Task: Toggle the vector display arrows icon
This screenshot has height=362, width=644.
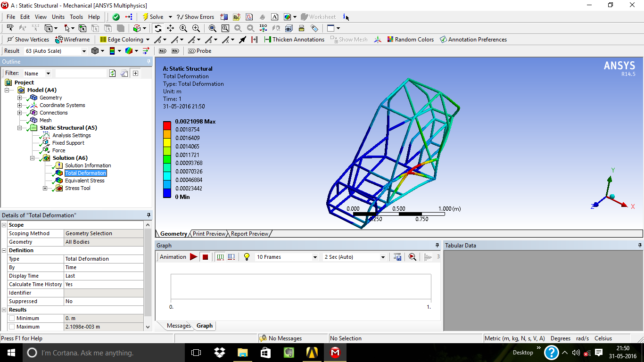Action: tap(146, 51)
